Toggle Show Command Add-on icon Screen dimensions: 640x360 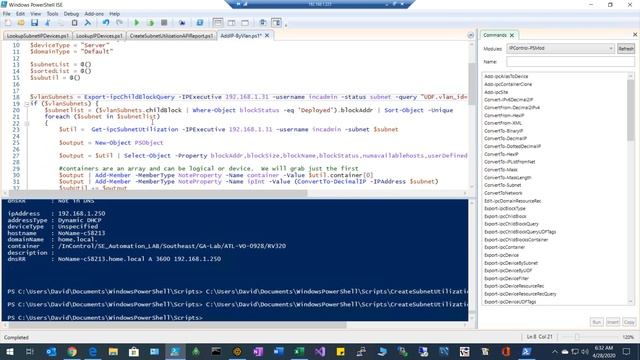pyautogui.click(x=276, y=23)
